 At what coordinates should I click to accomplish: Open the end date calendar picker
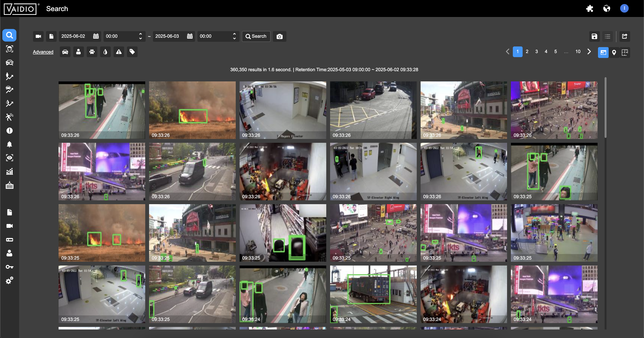point(190,36)
